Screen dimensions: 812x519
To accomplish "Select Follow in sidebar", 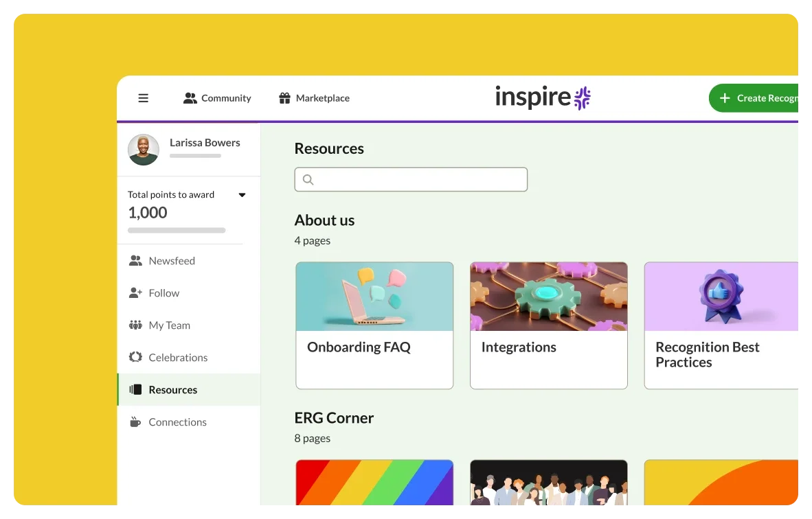I will [x=189, y=293].
